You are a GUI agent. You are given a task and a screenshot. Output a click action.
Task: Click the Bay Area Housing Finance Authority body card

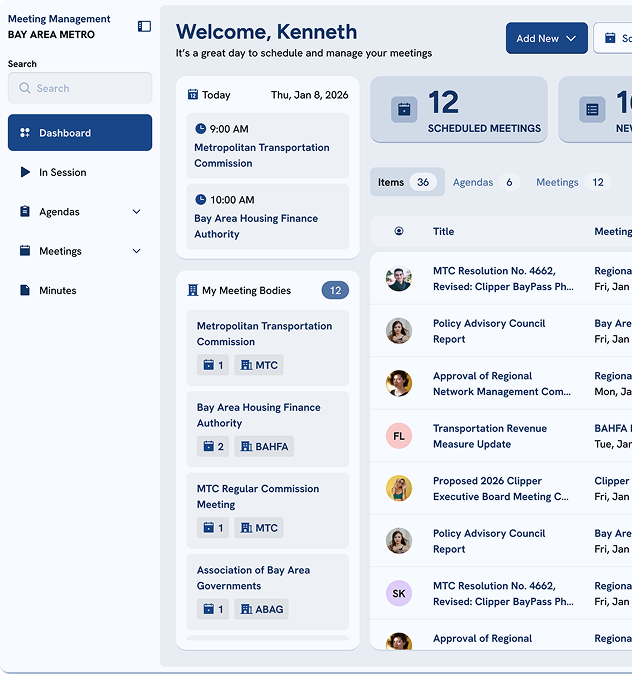click(x=267, y=429)
